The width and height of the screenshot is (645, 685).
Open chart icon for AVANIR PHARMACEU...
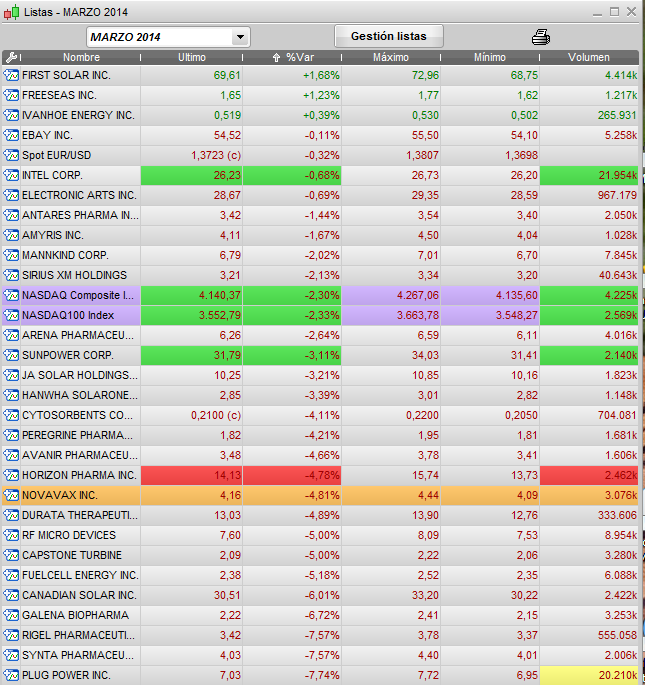coord(11,455)
